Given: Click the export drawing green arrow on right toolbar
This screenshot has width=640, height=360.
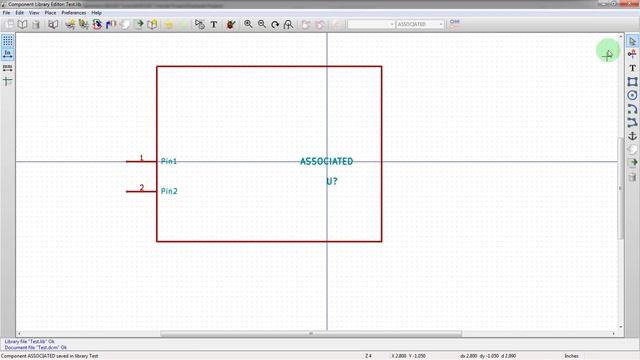Looking at the screenshot, I should click(632, 162).
